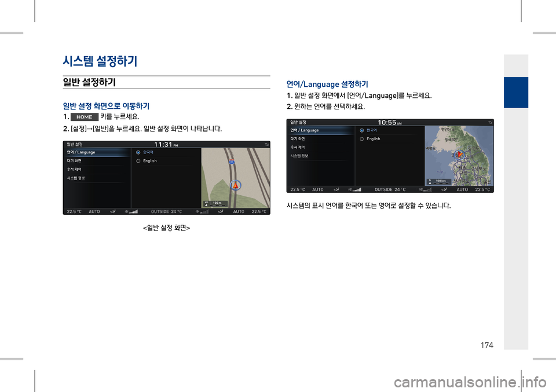556x392 pixels.
Task: Click the street map thumbnail in the 11:31 PM screen
Action: (x=236, y=178)
